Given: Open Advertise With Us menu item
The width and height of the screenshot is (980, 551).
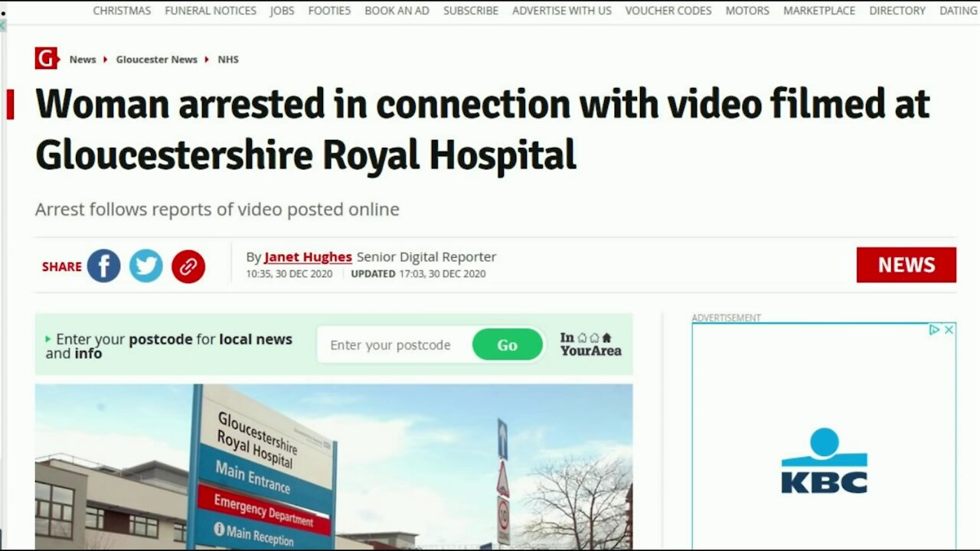Looking at the screenshot, I should 562,11.
